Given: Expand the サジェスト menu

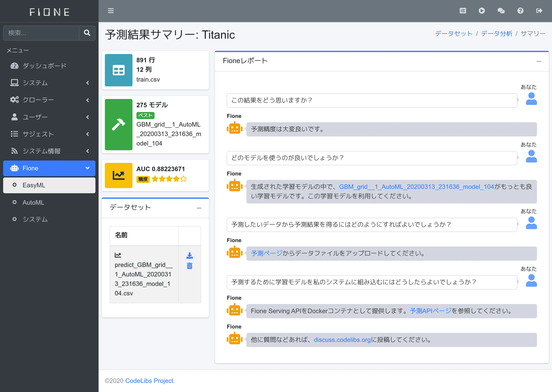Looking at the screenshot, I should tap(49, 134).
